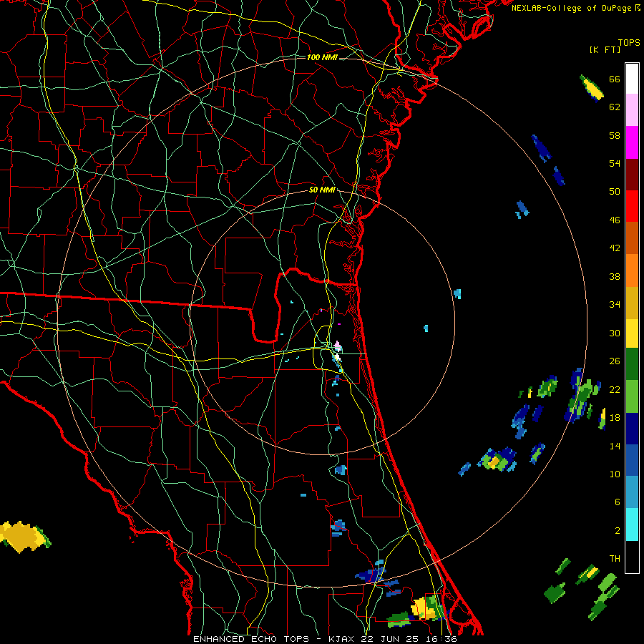Click the '6' legend value

tap(618, 502)
